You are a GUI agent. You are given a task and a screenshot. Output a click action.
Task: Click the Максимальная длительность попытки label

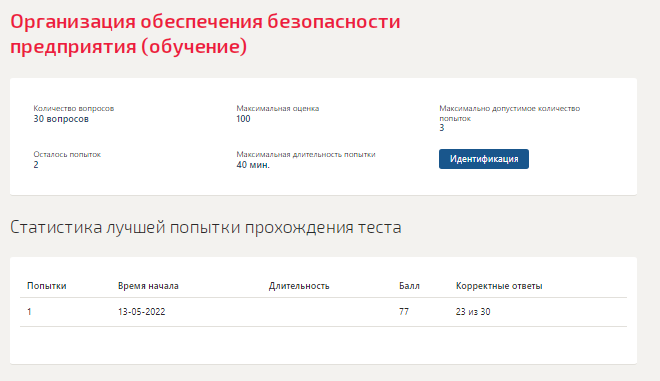click(x=306, y=155)
